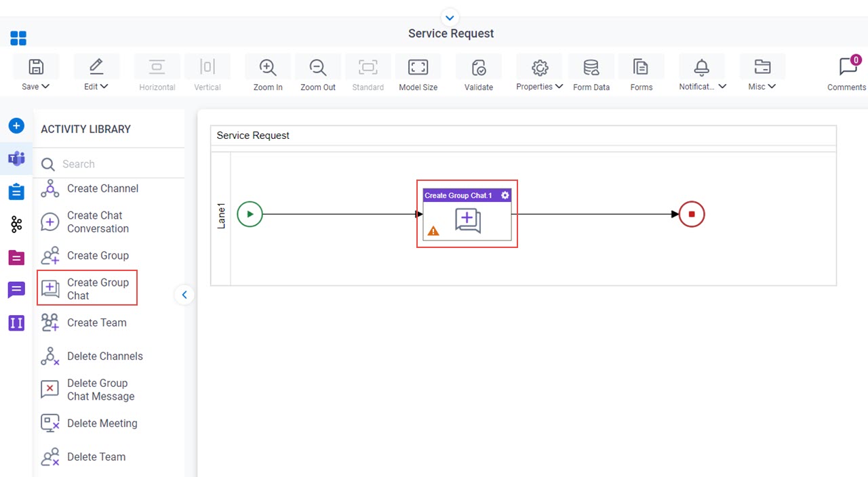Select the purple bracket sidebar icon
Viewport: 868px width, 477px height.
(x=16, y=323)
